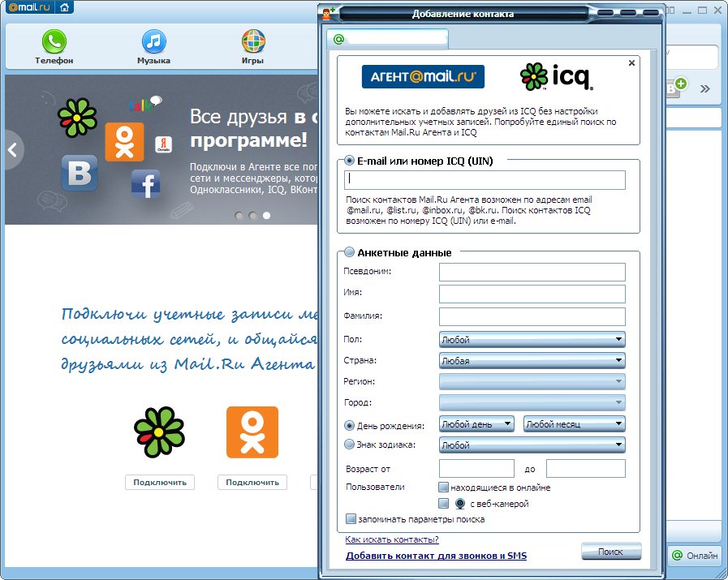Click Подключить under Odnoklassniki icon
The image size is (728, 580).
tap(252, 482)
